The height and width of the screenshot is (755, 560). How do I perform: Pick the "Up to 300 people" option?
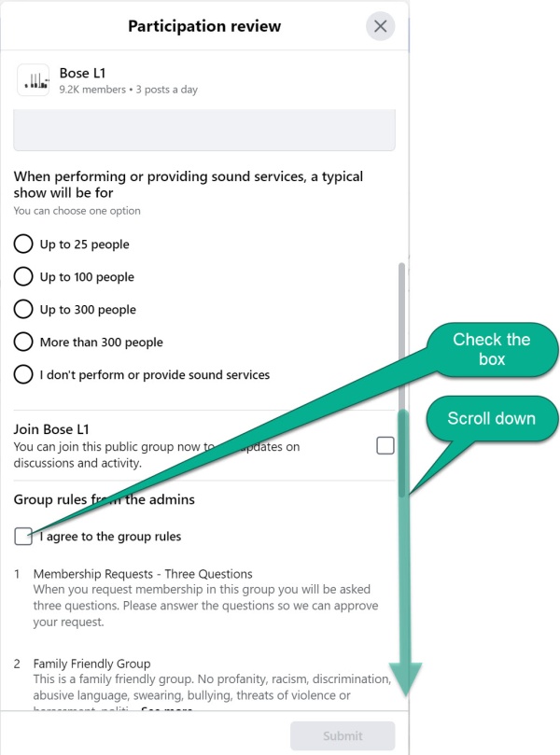[x=23, y=310]
